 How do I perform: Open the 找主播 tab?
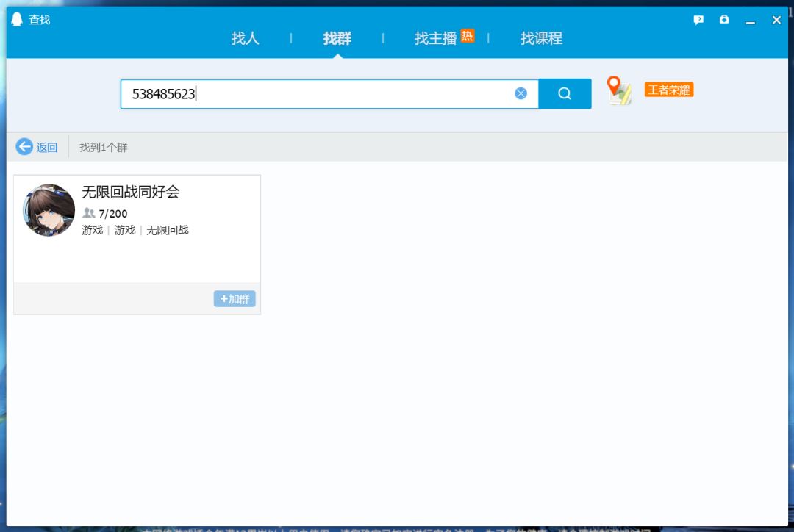pos(435,38)
